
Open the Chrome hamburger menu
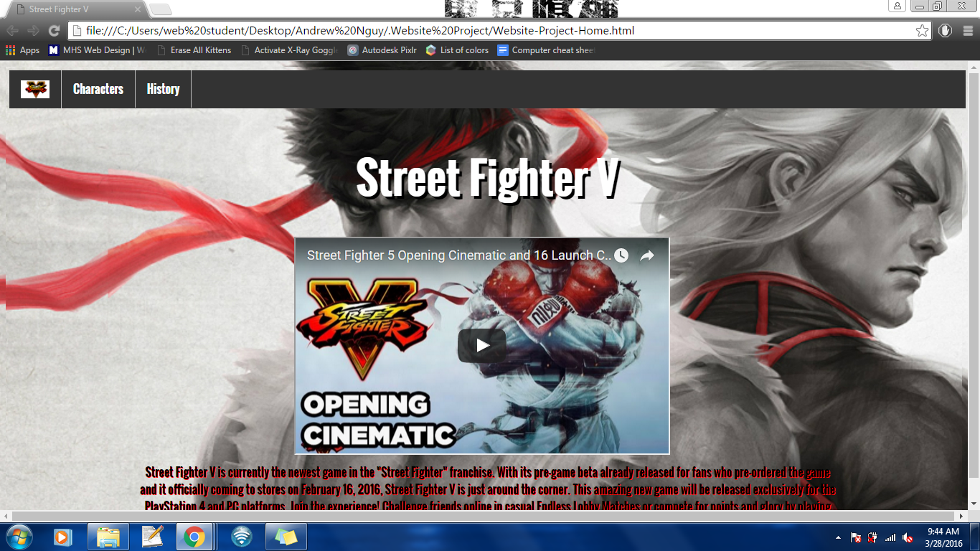(x=968, y=31)
